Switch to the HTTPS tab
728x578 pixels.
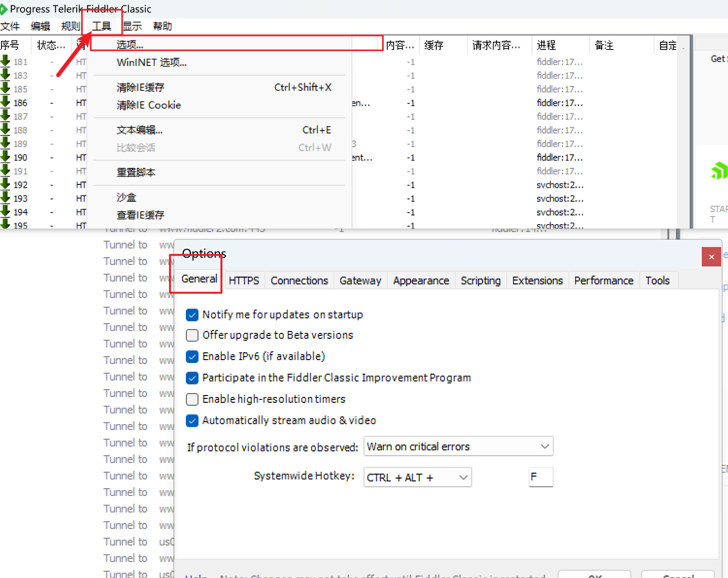[x=244, y=281]
